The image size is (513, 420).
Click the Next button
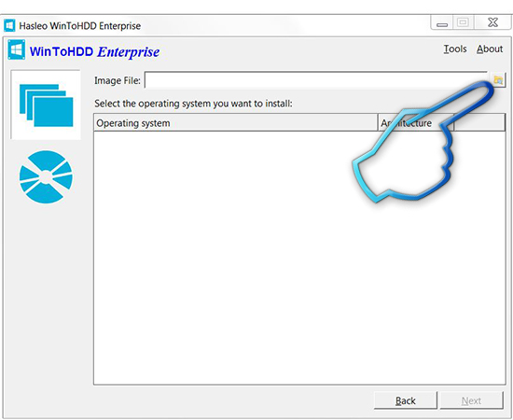click(x=471, y=400)
